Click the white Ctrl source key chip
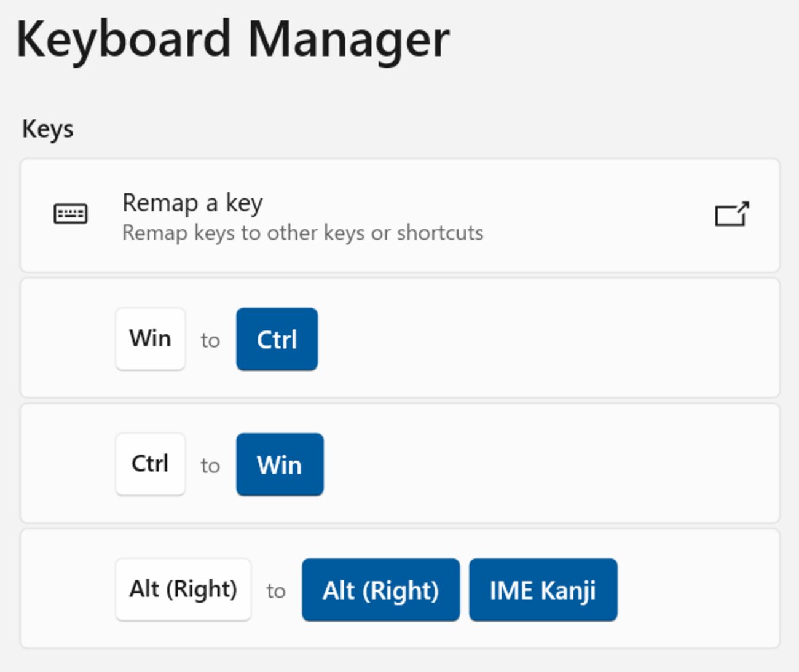 [x=151, y=464]
